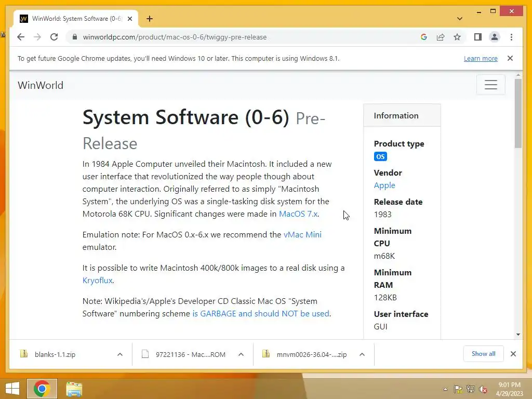Toggle the Chrome side panel
The image size is (532, 399).
pos(478,37)
